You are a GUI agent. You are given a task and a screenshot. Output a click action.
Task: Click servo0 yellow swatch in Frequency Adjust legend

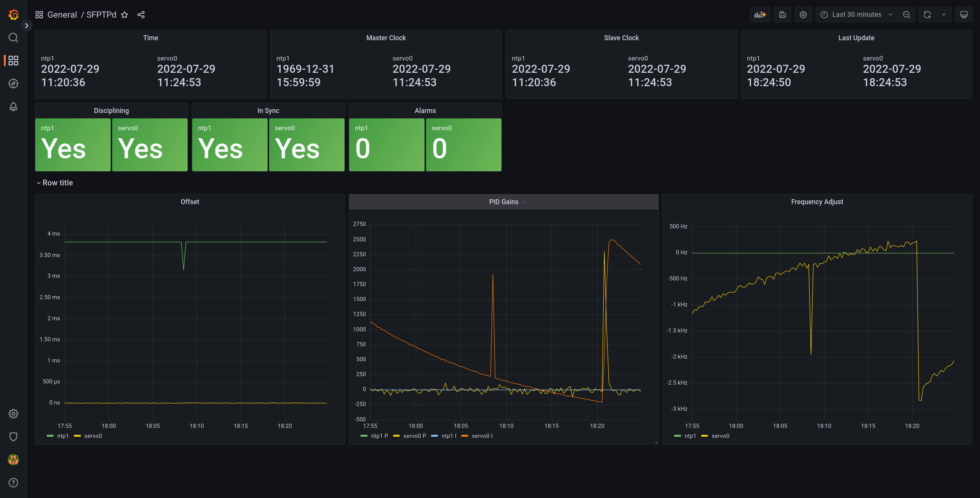(704, 436)
